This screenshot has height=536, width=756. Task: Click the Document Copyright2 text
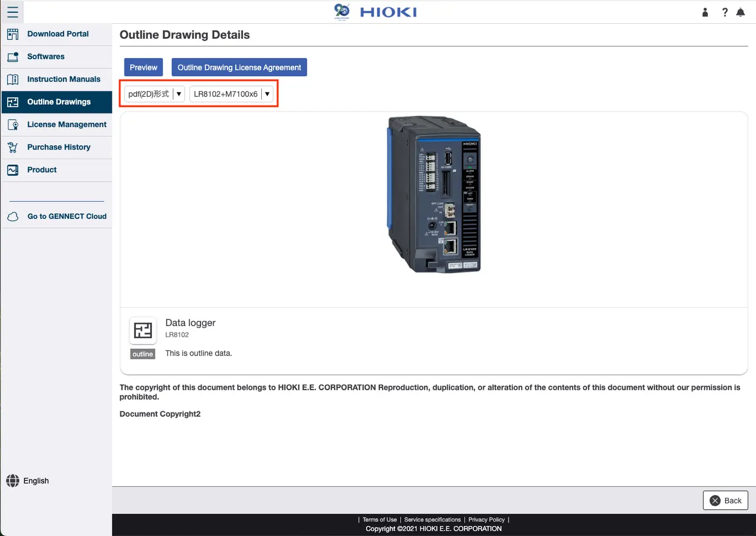point(160,414)
